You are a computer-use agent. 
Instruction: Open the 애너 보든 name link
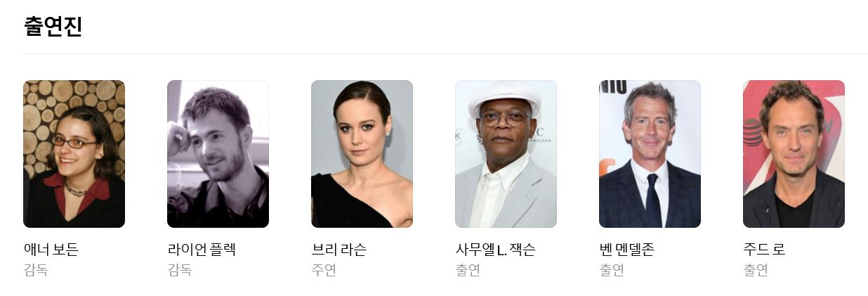pos(51,250)
